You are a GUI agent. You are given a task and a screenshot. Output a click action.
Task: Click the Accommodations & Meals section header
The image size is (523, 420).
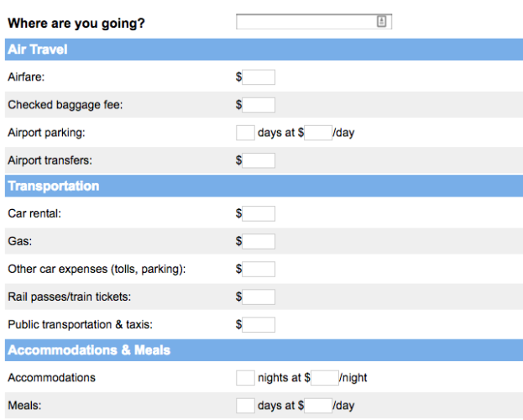coord(88,349)
